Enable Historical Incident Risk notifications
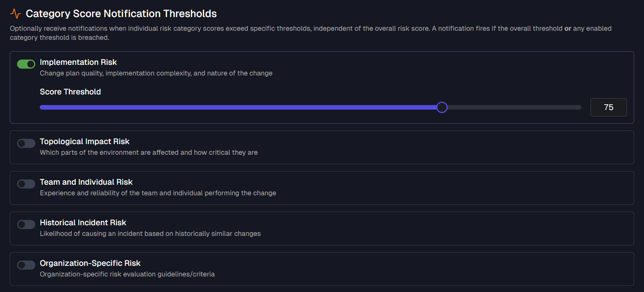 pos(26,224)
